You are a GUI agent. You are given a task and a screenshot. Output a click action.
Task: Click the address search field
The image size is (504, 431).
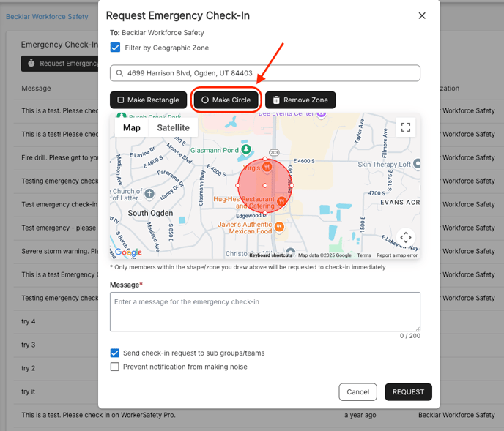265,73
